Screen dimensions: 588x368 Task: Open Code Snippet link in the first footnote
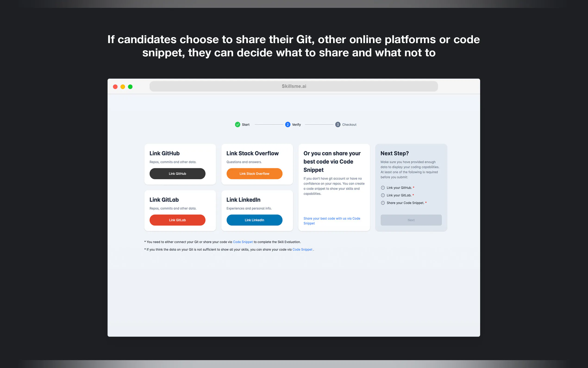[243, 242]
